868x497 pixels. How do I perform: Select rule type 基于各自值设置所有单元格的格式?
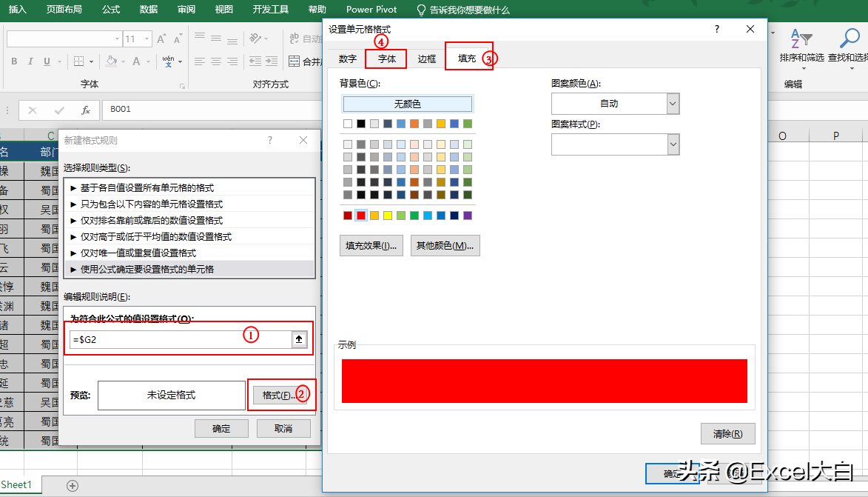point(189,188)
